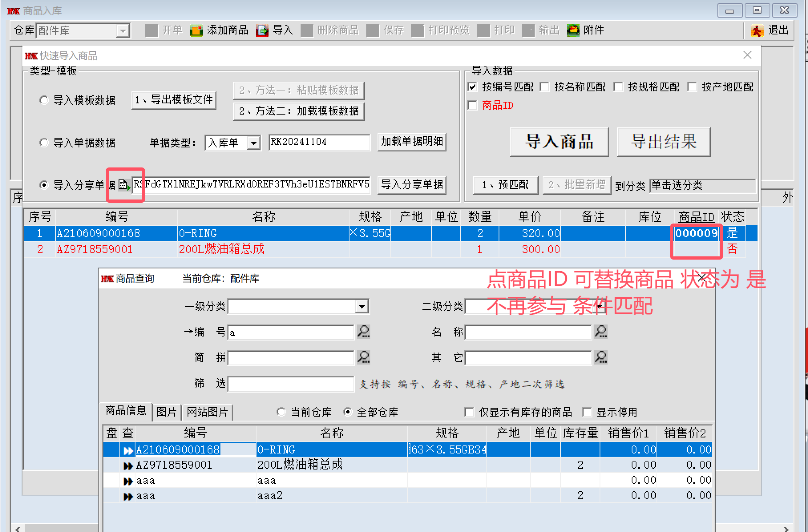This screenshot has width=808, height=532.
Task: Click the 名称 search input field
Action: [528, 332]
